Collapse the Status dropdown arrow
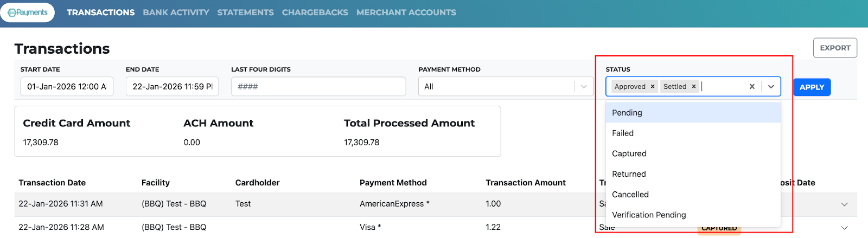 point(771,87)
